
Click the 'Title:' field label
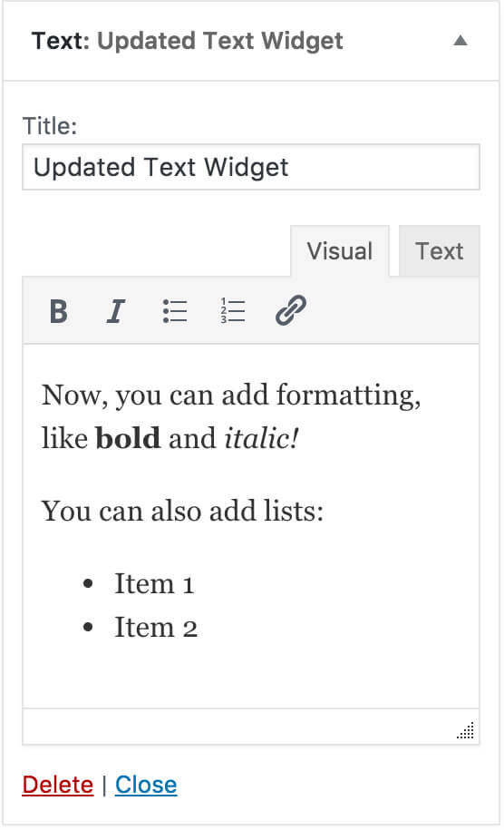coord(50,126)
